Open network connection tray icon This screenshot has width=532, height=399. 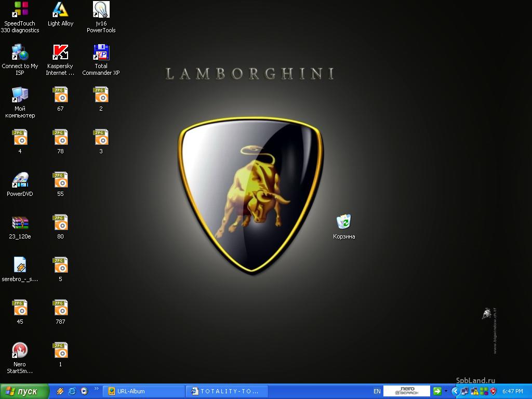pos(464,391)
